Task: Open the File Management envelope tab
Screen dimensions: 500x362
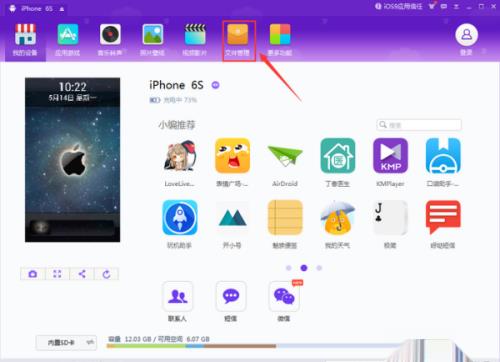Action: coord(238,40)
